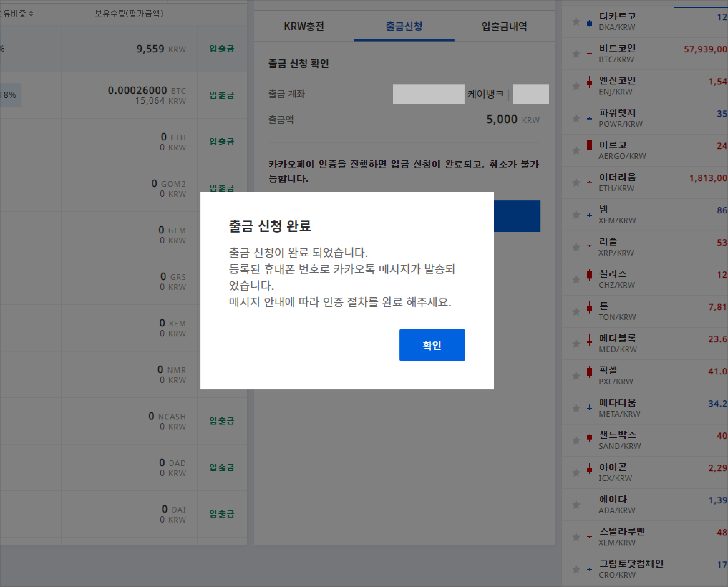The image size is (728, 587).
Task: Sort by 보유비중 column arrows
Action: pos(31,14)
